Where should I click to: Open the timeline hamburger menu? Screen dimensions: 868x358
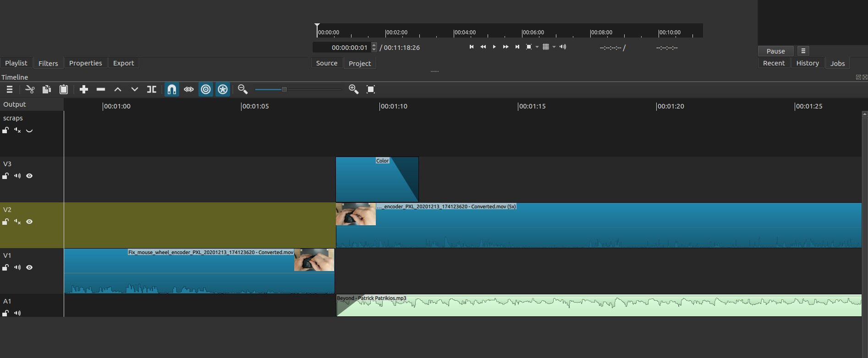point(10,89)
